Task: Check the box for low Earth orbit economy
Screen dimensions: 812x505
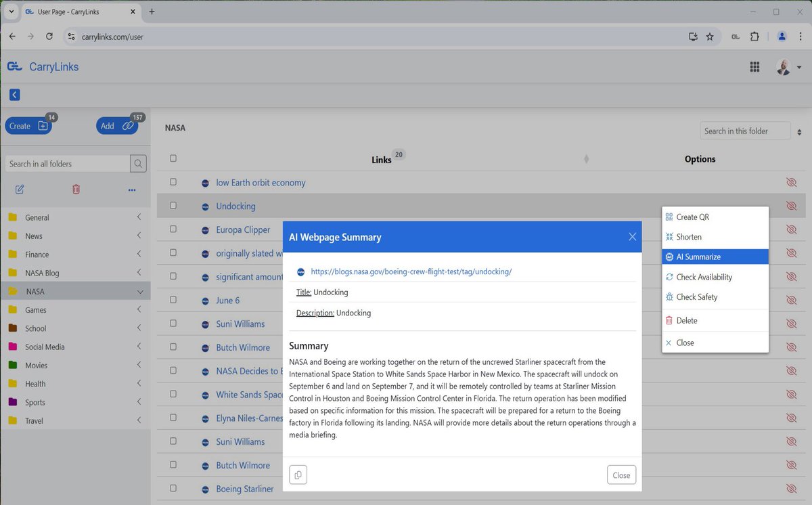Action: tap(173, 182)
